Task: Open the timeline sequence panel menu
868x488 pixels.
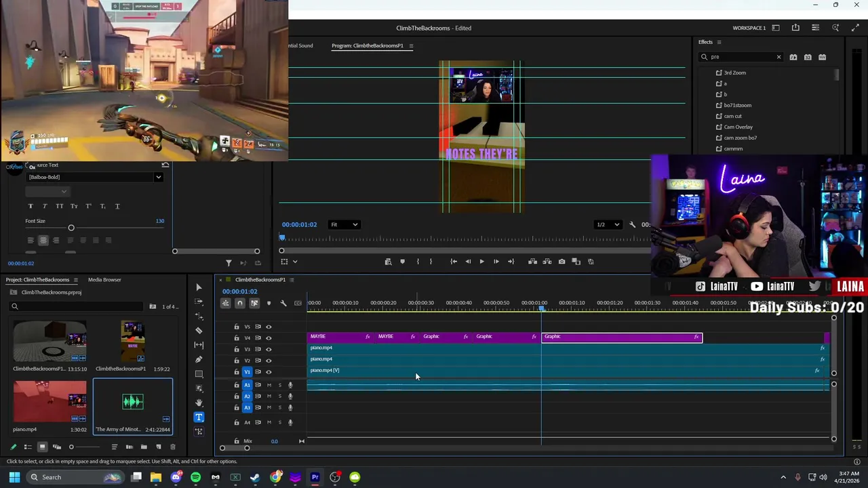Action: click(292, 280)
